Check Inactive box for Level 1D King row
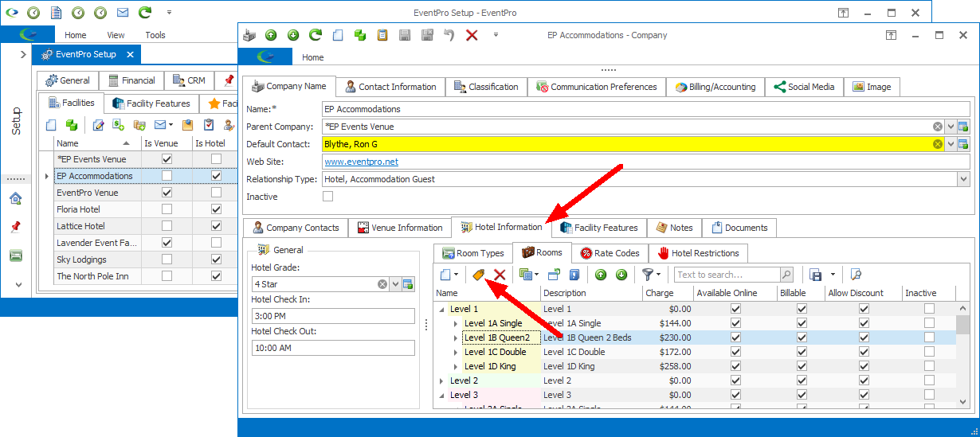 pos(929,366)
